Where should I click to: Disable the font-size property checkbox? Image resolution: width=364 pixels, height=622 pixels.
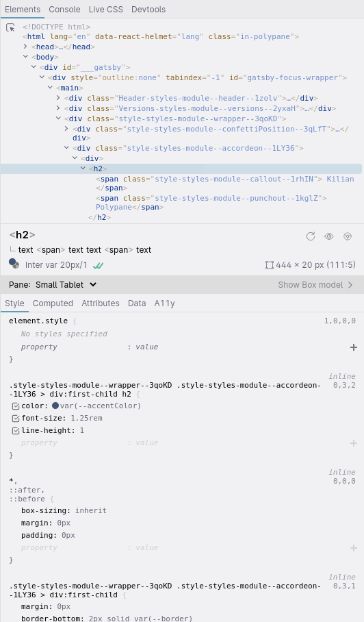click(x=16, y=419)
